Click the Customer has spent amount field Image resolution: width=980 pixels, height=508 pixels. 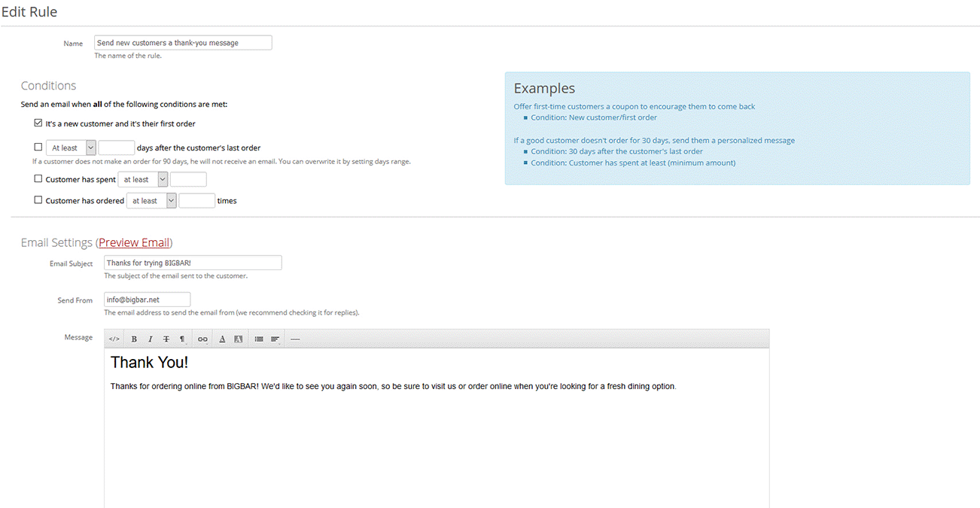188,179
